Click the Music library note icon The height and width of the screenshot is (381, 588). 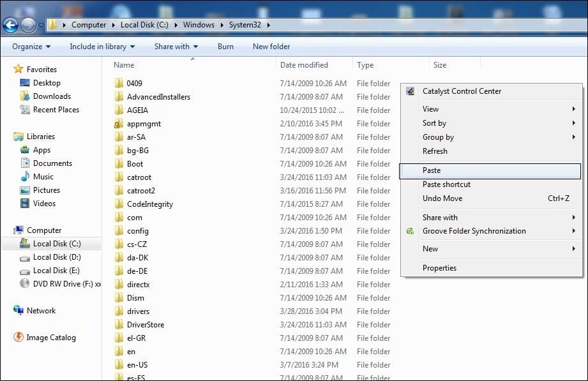(25, 177)
